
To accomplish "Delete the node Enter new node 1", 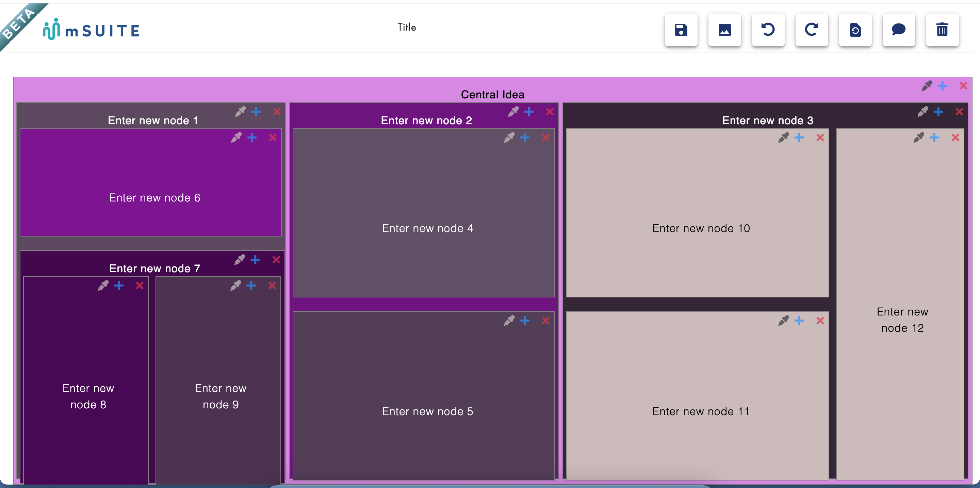I will [x=276, y=112].
